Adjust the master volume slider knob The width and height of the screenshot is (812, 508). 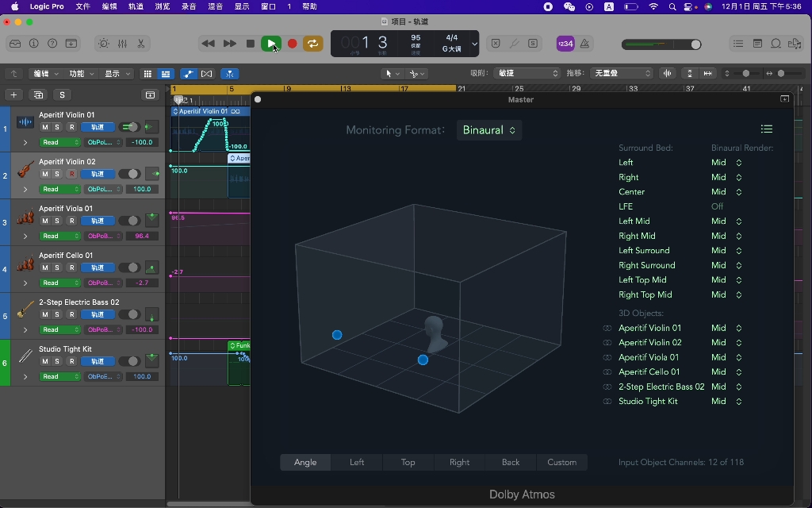(x=696, y=44)
